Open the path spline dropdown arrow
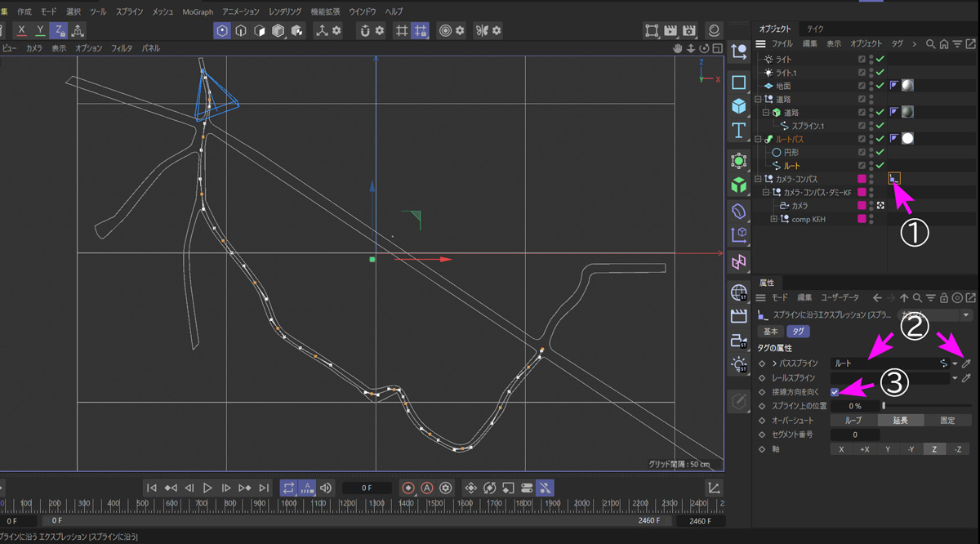 click(x=954, y=363)
